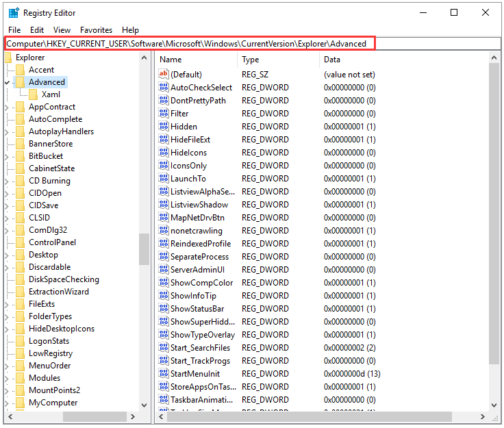Expand the AppContract registry key
Screen dimensions: 504x428
click(7, 107)
